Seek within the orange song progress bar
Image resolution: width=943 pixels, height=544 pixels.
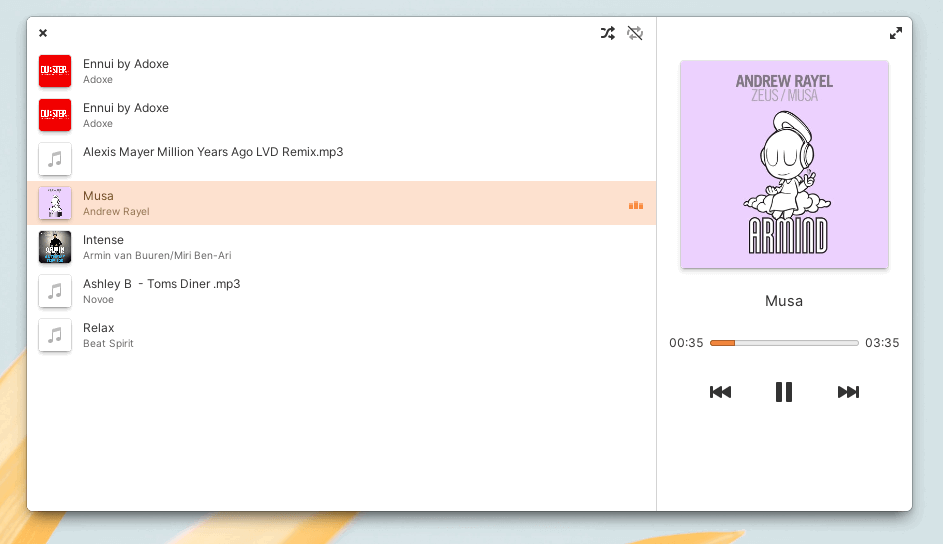(784, 343)
